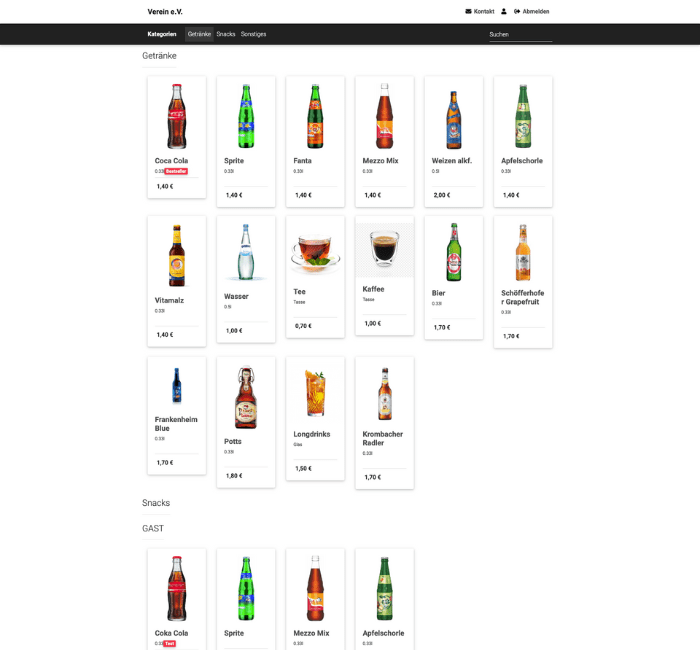700x650 pixels.
Task: Click the Coka Cola bottle in GAST
Action: (x=177, y=588)
